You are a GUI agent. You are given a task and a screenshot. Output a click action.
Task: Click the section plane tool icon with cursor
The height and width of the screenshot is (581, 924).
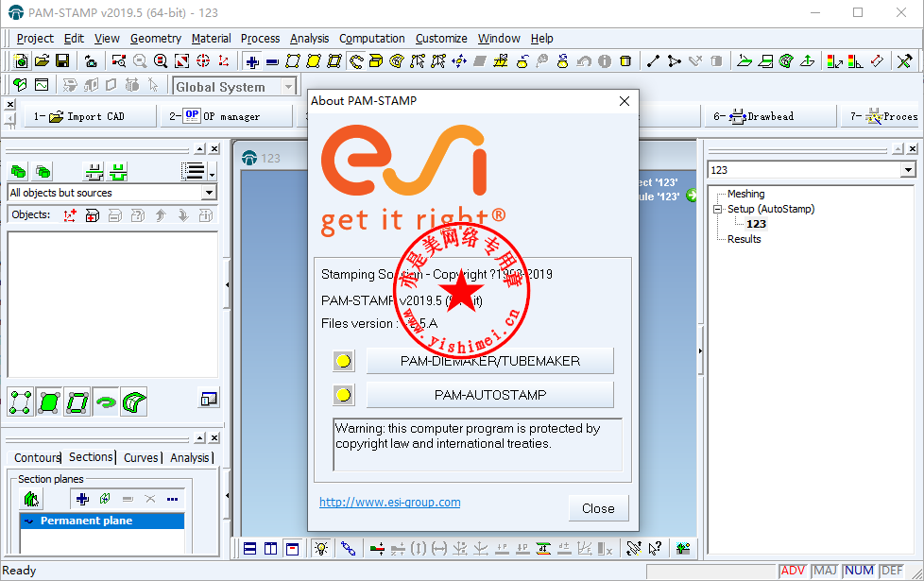click(32, 499)
